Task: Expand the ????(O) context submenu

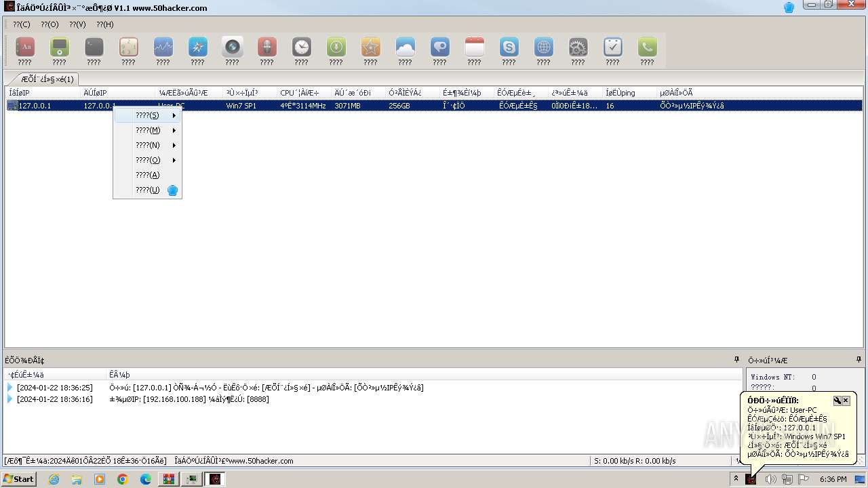Action: (x=148, y=160)
